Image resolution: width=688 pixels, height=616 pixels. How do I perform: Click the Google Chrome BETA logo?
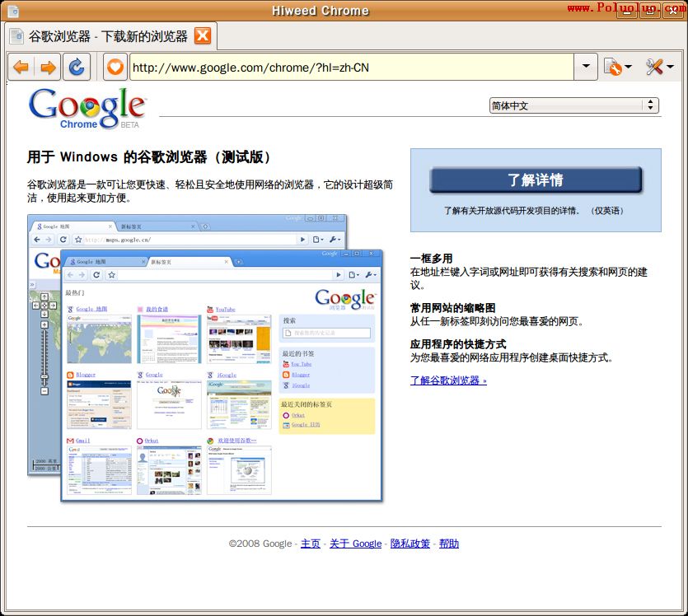(x=87, y=108)
